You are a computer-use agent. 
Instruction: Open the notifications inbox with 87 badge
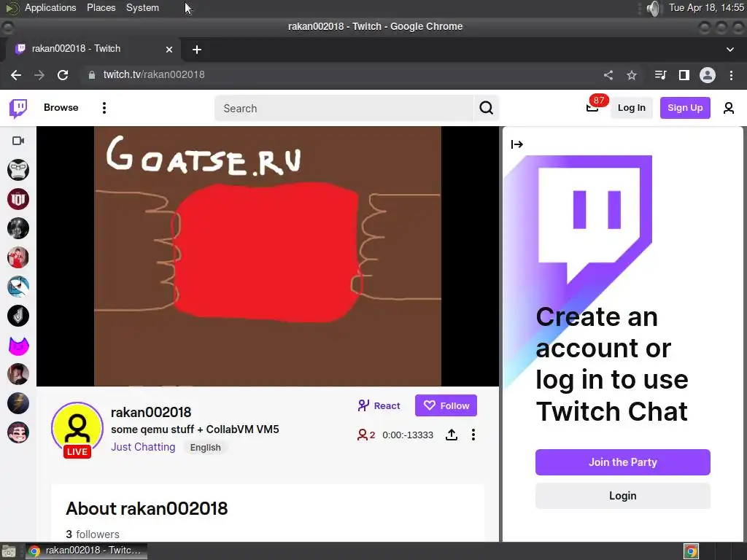point(592,108)
